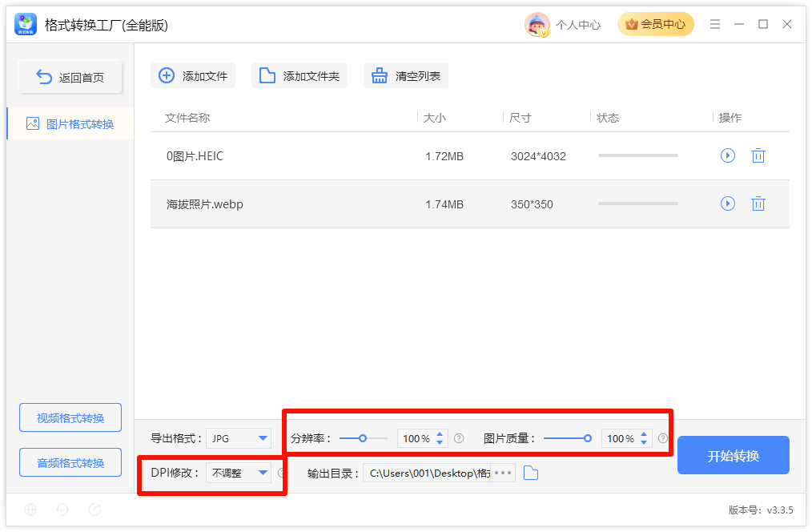Click the globe icon in bottom bar
812x532 pixels.
pos(30,510)
